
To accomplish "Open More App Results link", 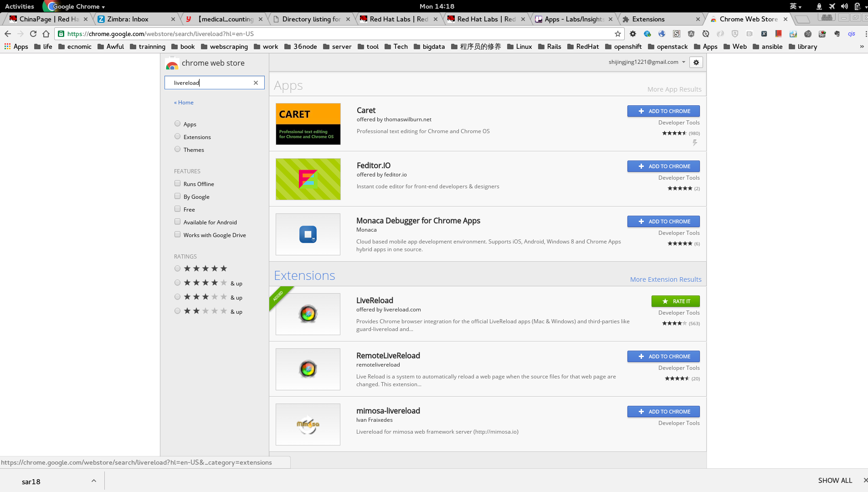I will [x=674, y=89].
